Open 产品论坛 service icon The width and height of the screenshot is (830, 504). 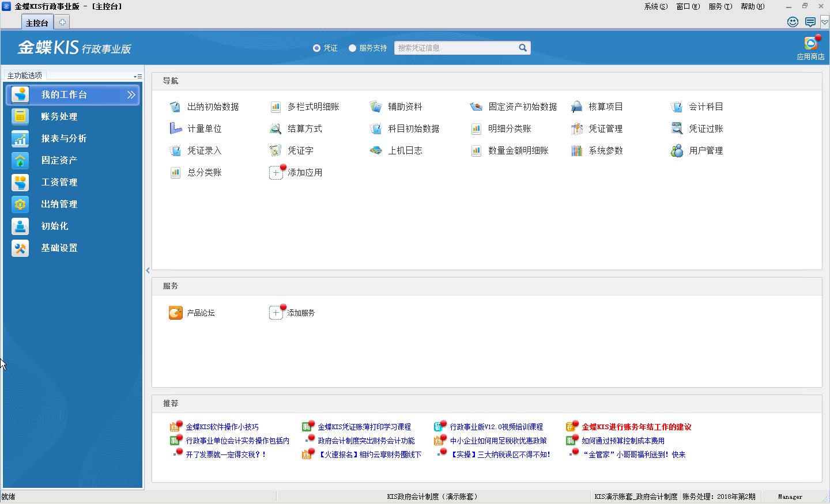pyautogui.click(x=176, y=313)
